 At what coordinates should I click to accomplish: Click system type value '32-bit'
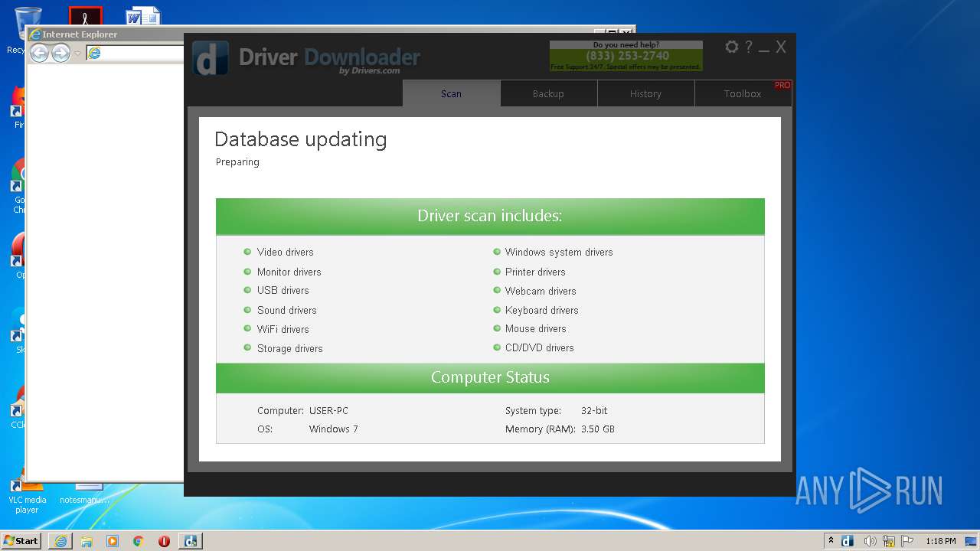point(594,410)
